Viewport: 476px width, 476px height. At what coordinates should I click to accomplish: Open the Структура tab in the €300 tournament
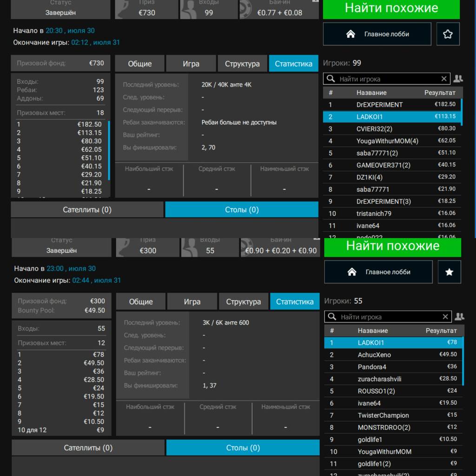[244, 301]
